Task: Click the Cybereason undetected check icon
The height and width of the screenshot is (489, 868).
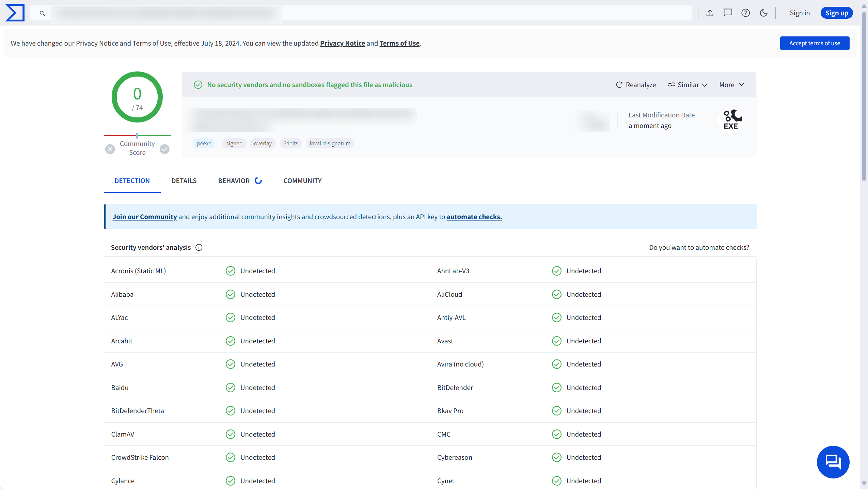Action: click(557, 457)
